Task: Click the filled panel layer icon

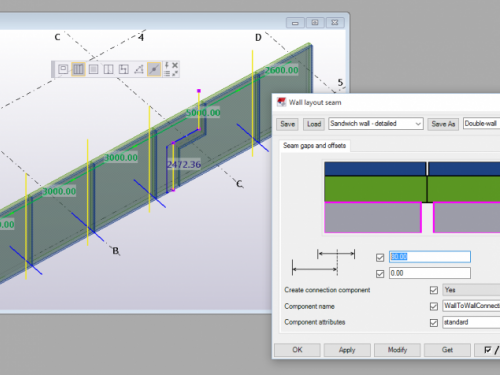Action: 93,69
